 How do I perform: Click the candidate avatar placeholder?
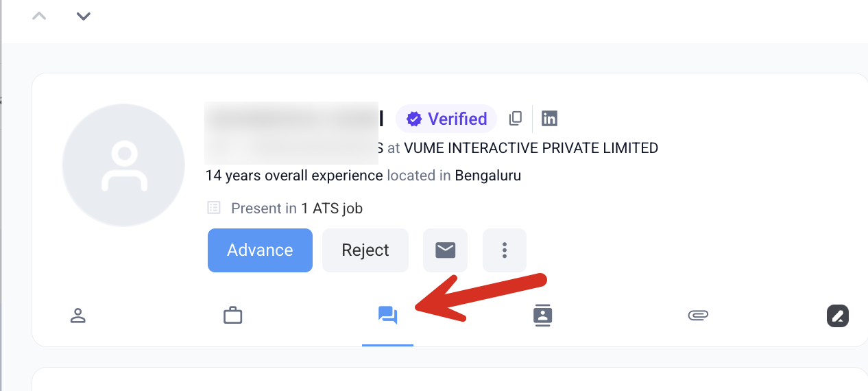123,165
